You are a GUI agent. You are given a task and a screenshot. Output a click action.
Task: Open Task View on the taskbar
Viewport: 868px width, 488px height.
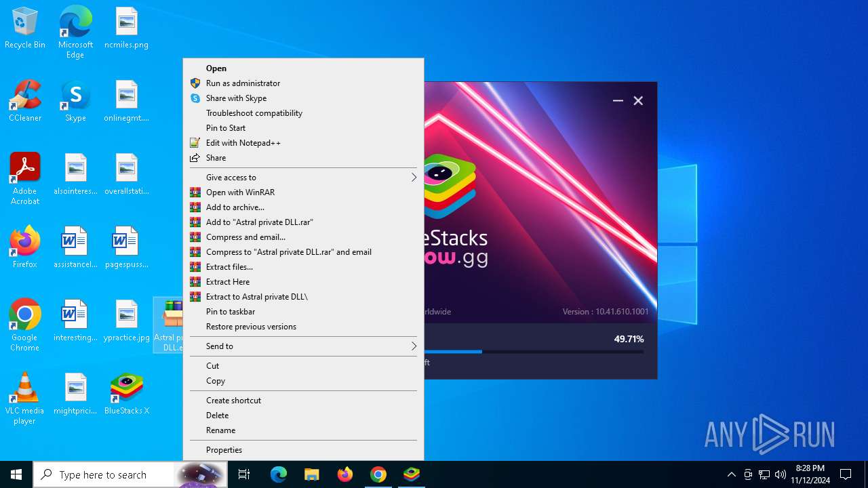click(x=244, y=474)
